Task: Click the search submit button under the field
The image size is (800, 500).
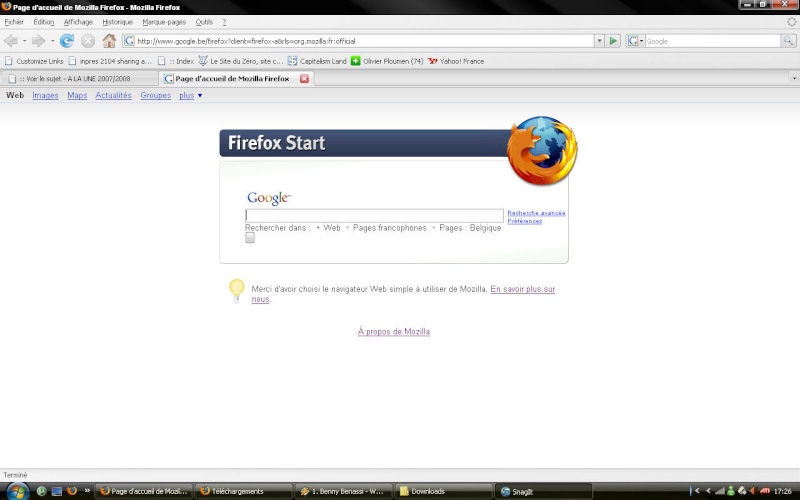Action: 249,238
